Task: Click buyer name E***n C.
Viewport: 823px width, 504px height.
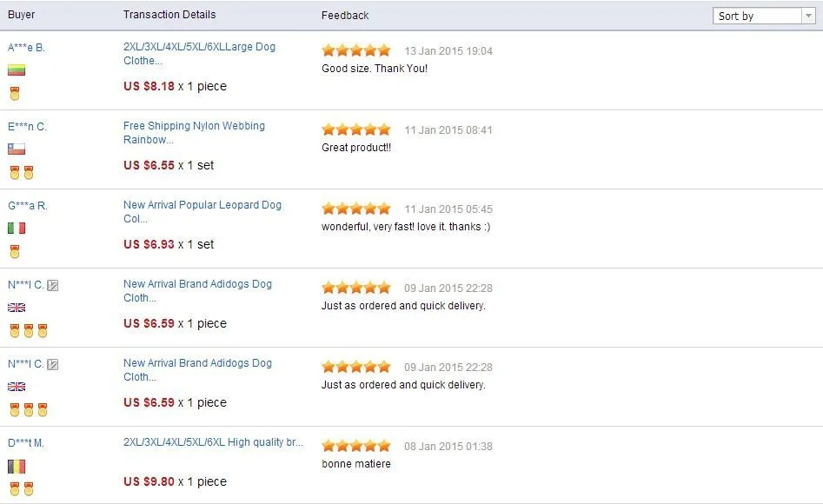Action: tap(27, 127)
